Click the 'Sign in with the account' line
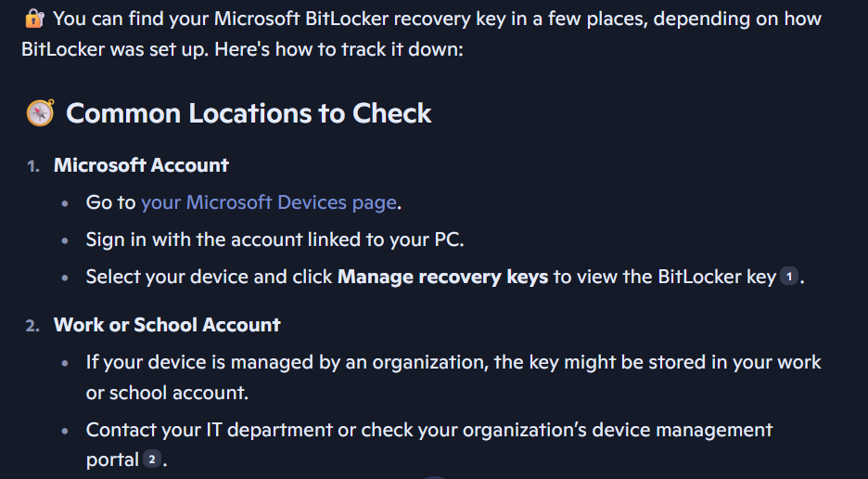The image size is (868, 479). (274, 239)
